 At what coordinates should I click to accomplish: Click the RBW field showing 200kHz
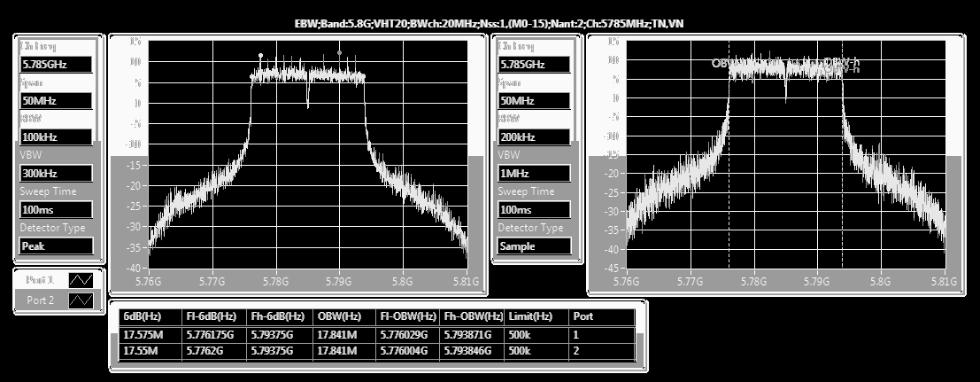tap(535, 136)
